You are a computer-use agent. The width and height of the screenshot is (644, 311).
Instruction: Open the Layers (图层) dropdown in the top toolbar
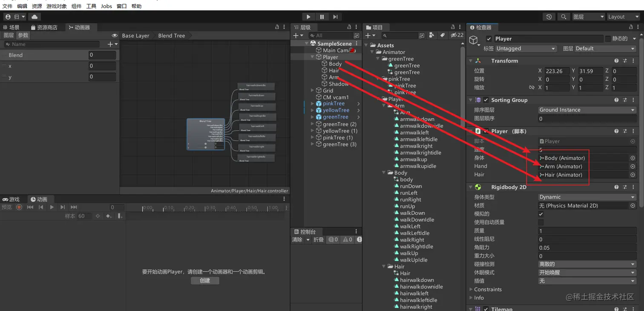click(x=588, y=17)
